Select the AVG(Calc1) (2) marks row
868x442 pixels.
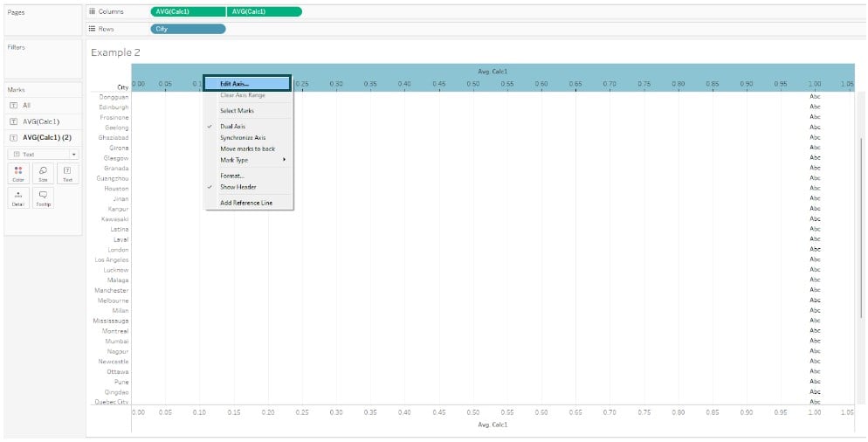(43, 137)
